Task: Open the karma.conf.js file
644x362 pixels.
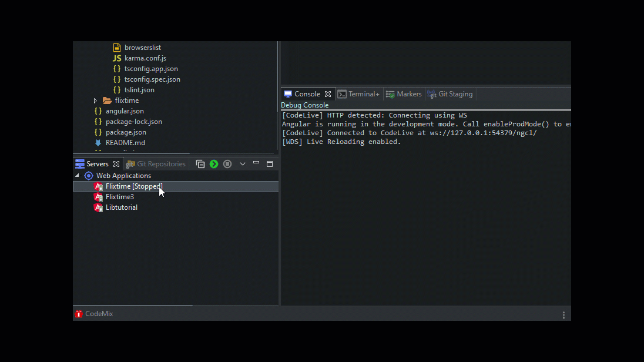Action: click(x=145, y=58)
